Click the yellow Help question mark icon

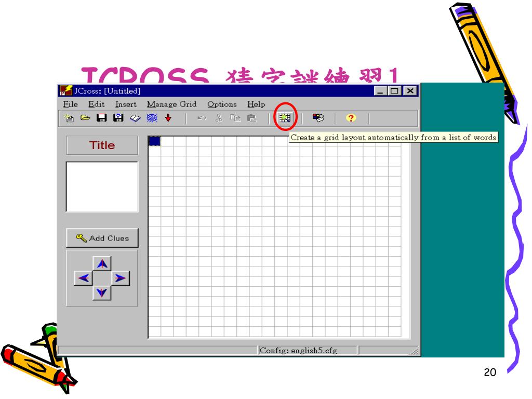click(x=351, y=118)
